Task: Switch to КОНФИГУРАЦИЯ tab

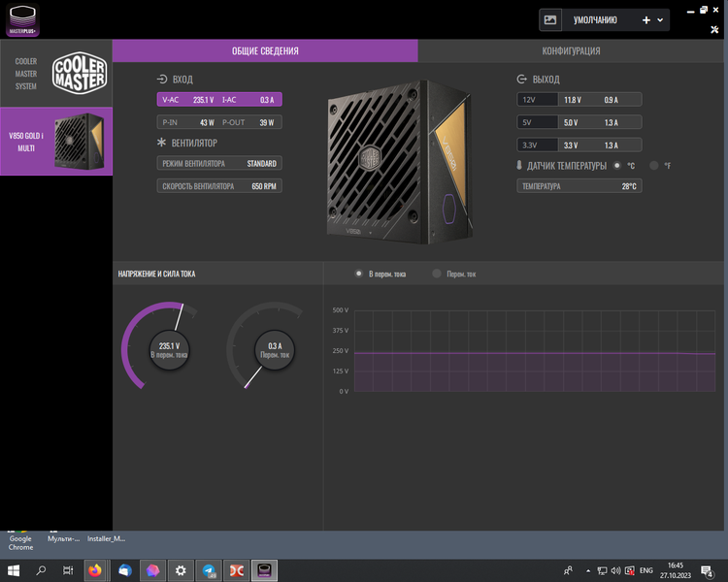Action: (571, 51)
